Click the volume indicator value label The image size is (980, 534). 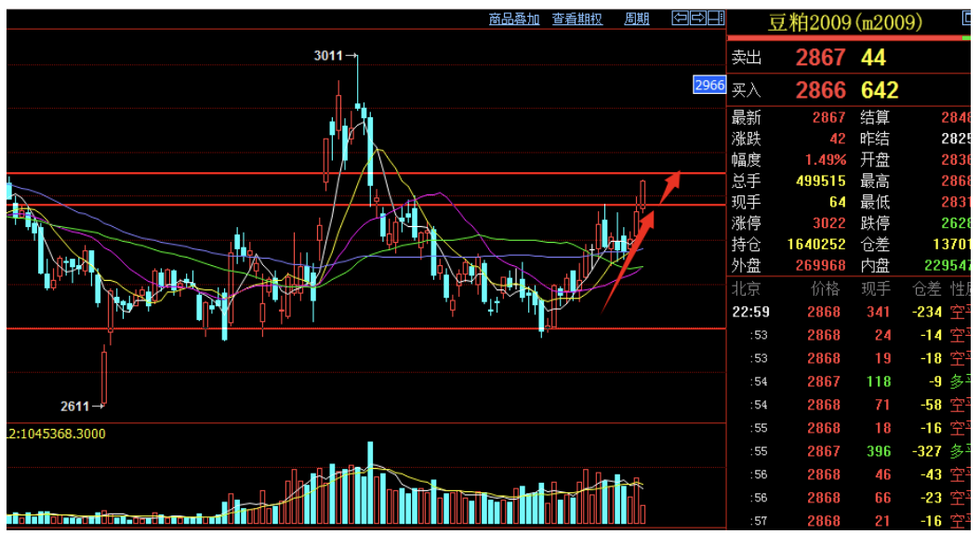pos(58,434)
